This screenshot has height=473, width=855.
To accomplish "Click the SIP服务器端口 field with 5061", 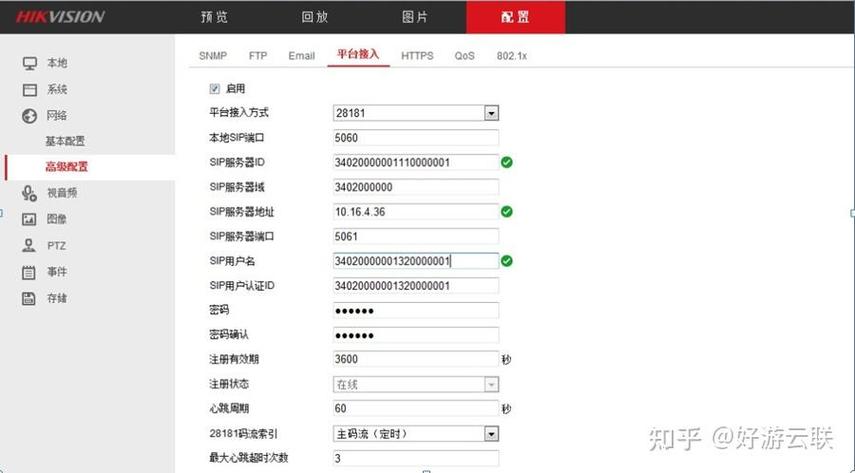I will (x=416, y=236).
